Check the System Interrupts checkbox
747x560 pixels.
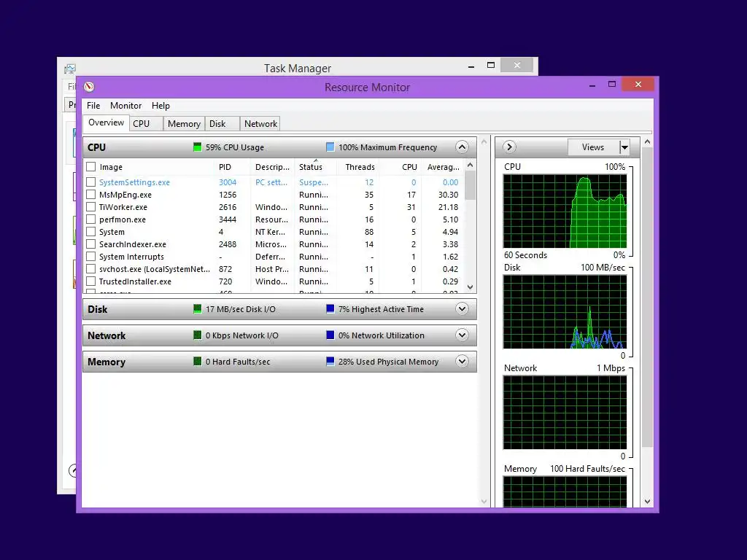[91, 256]
